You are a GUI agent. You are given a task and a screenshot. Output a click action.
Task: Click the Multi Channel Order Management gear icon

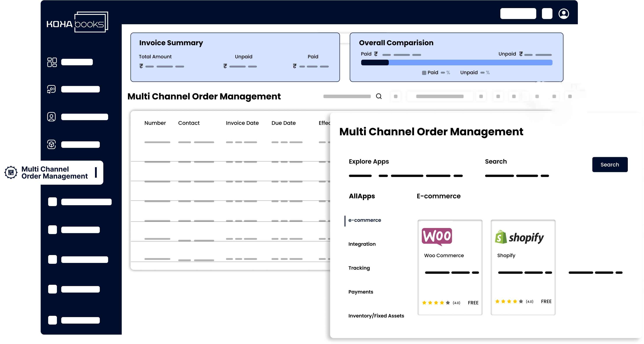[11, 172]
